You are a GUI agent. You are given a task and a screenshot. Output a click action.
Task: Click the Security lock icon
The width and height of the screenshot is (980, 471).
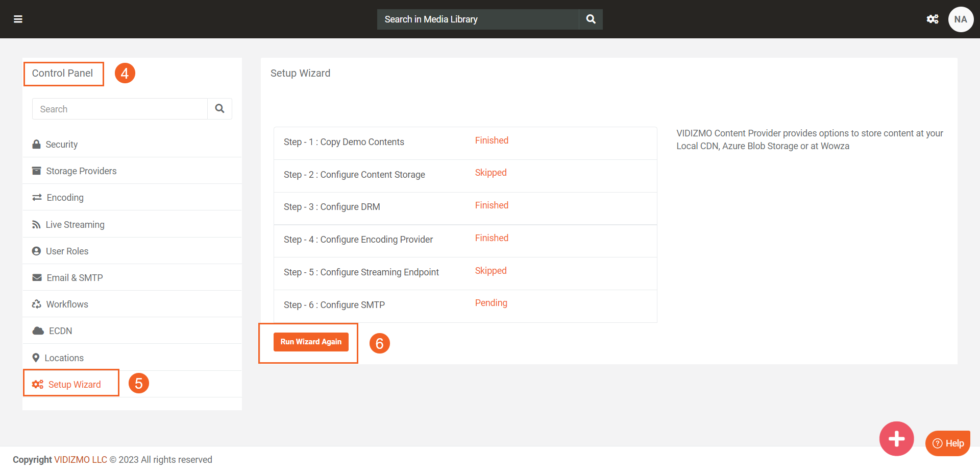pyautogui.click(x=36, y=145)
